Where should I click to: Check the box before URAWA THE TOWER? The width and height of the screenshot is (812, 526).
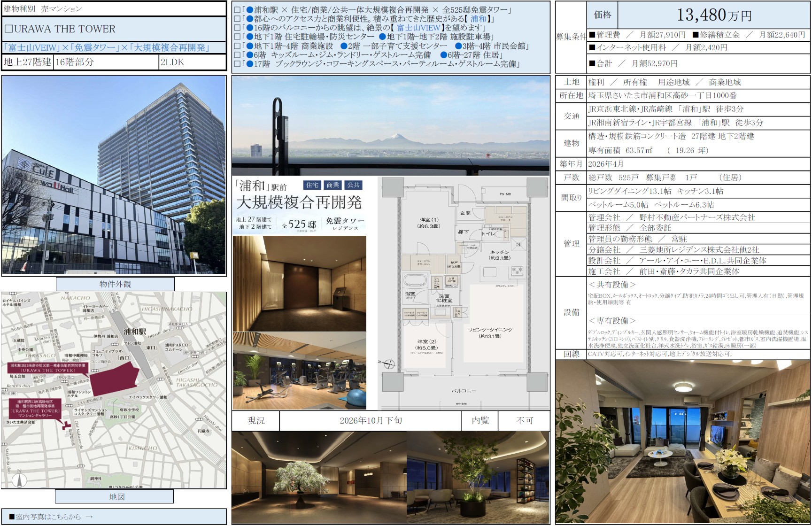tap(8, 29)
